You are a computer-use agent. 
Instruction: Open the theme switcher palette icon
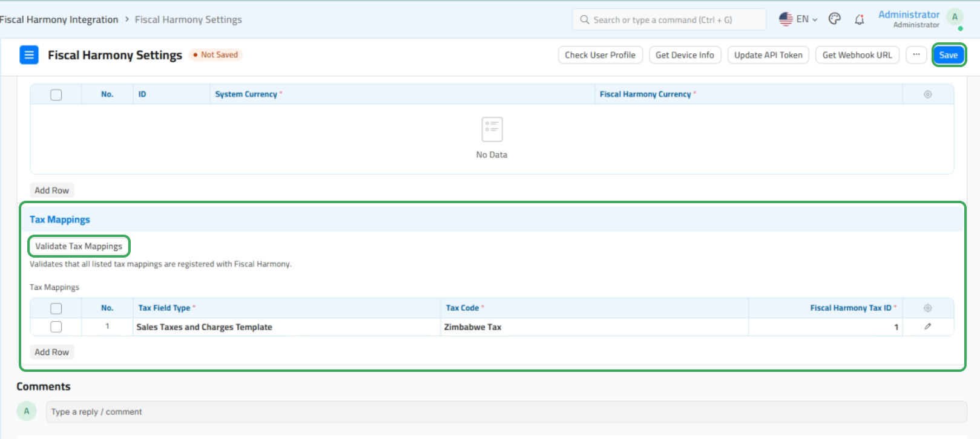pyautogui.click(x=835, y=19)
